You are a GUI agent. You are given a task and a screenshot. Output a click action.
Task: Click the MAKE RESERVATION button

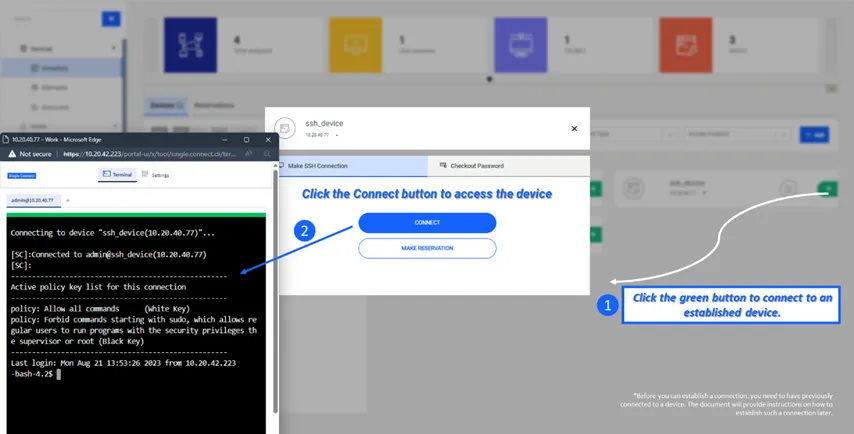[427, 248]
